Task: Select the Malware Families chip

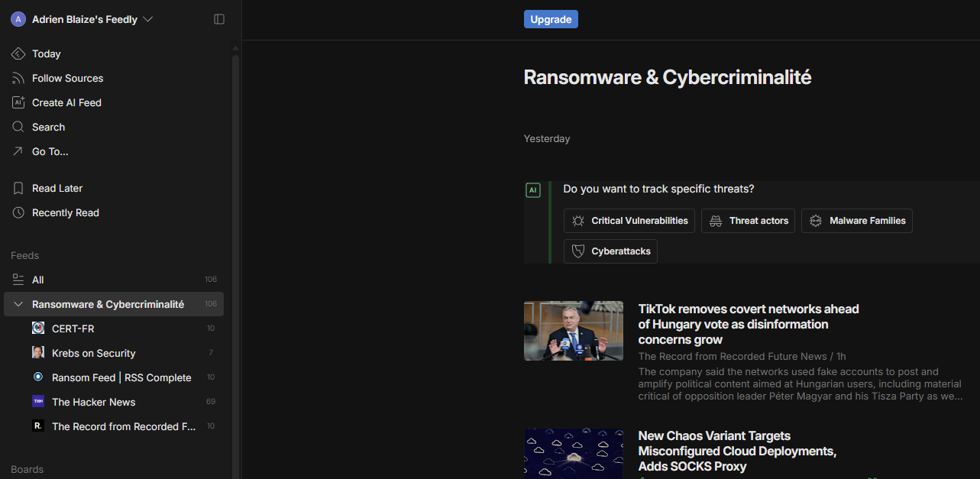Action: click(x=856, y=221)
